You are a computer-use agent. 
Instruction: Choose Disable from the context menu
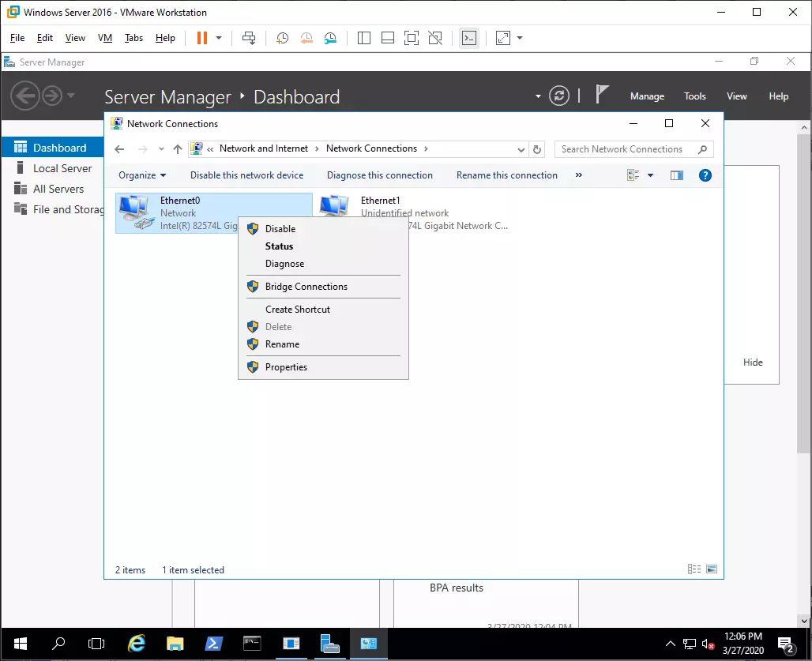(x=323, y=229)
